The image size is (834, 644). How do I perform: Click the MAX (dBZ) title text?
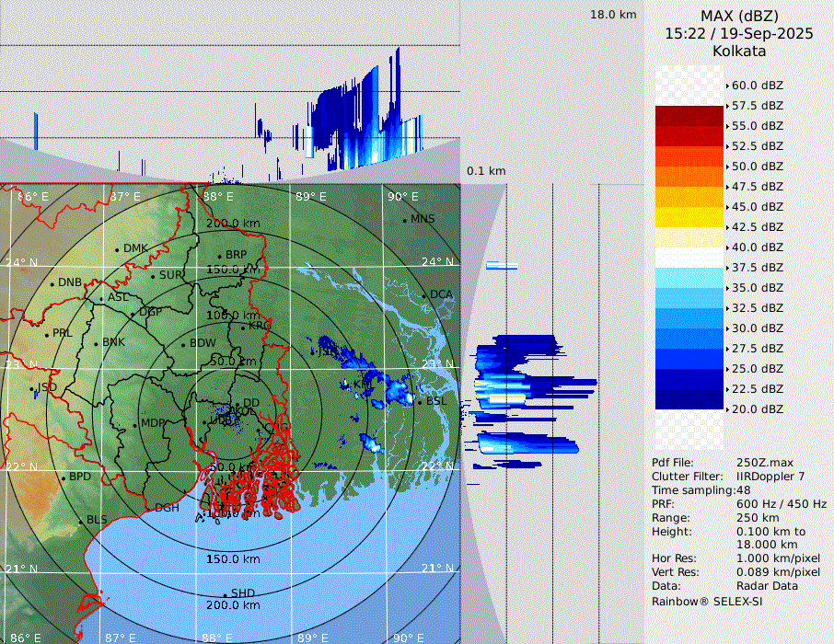point(739,16)
